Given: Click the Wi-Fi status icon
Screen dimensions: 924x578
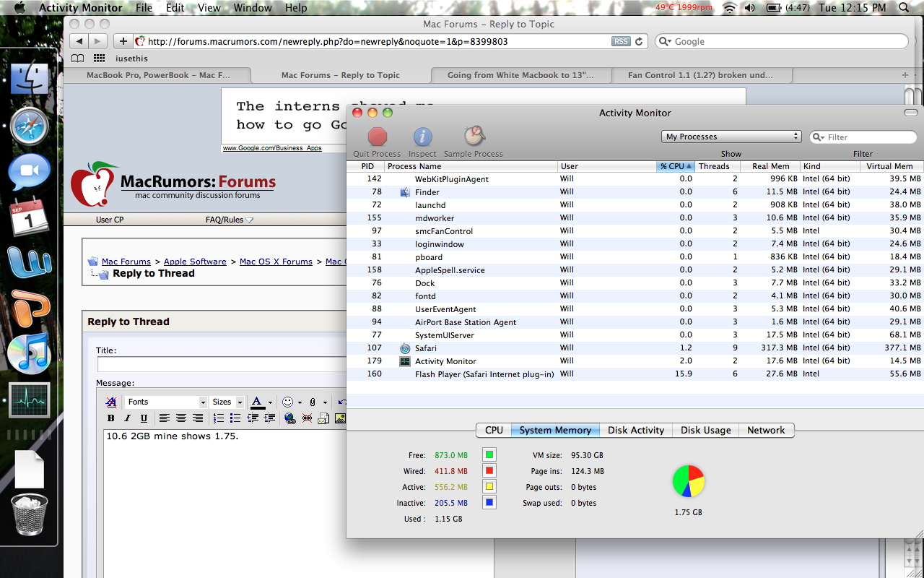Looking at the screenshot, I should (729, 8).
